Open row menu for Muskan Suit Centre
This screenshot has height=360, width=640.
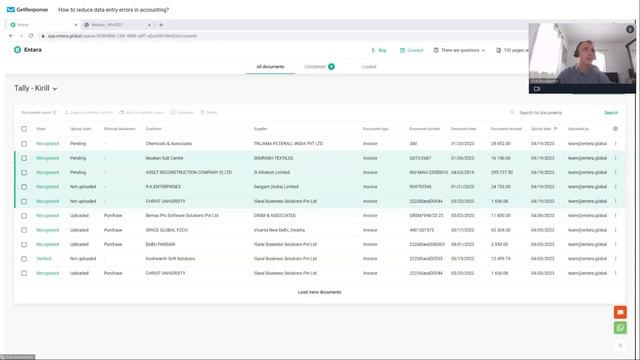(x=616, y=158)
